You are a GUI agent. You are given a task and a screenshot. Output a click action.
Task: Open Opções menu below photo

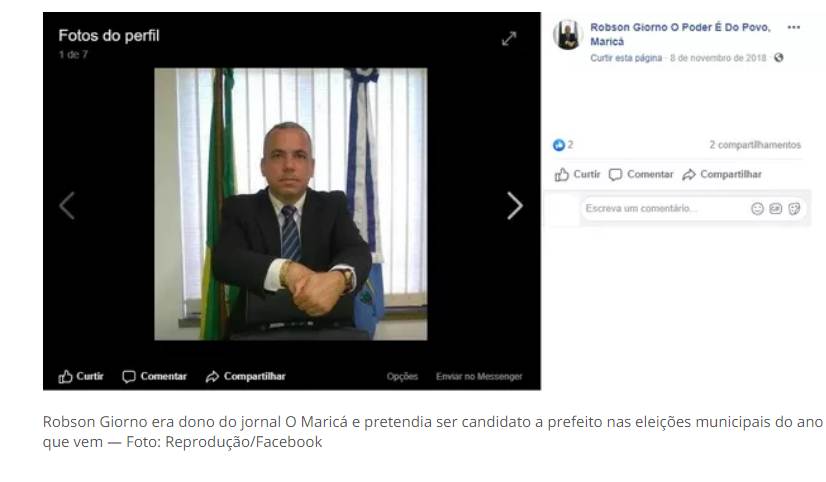pyautogui.click(x=402, y=377)
